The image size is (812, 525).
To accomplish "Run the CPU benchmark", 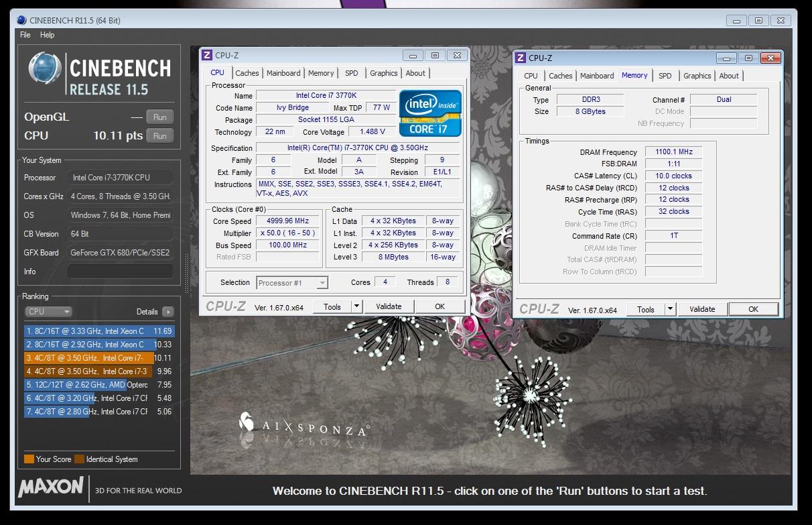I will click(159, 135).
